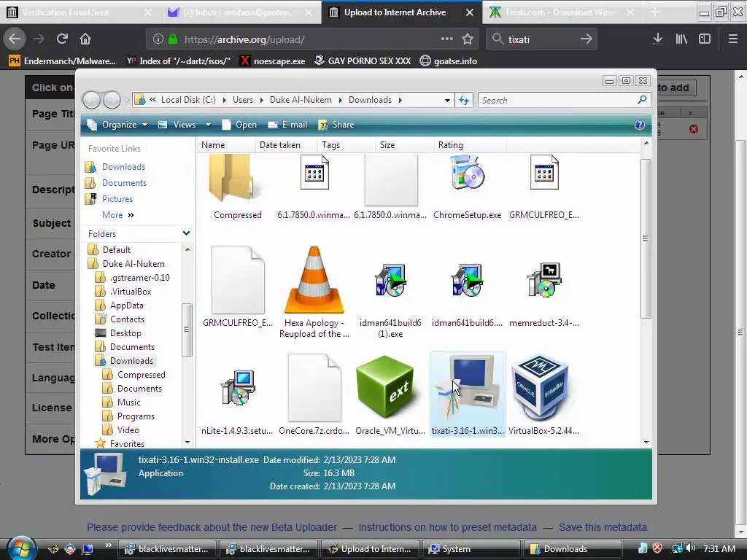Go back in Firefox
The image size is (747, 560).
[15, 39]
